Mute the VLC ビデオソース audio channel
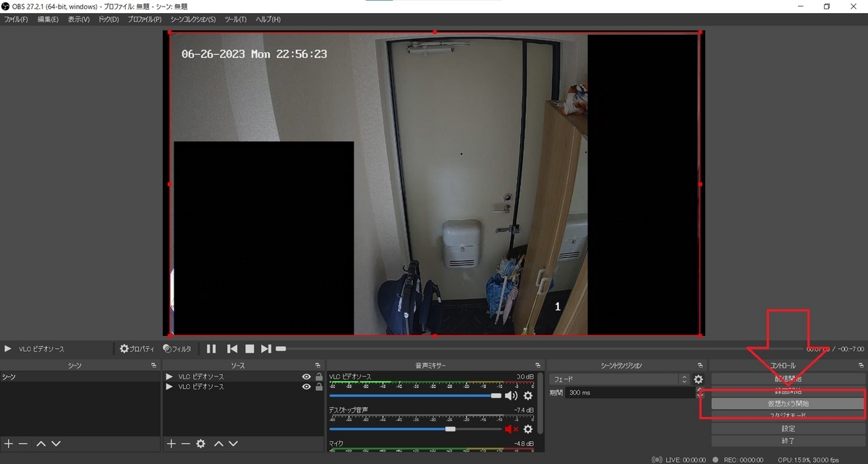868x464 pixels. 511,396
